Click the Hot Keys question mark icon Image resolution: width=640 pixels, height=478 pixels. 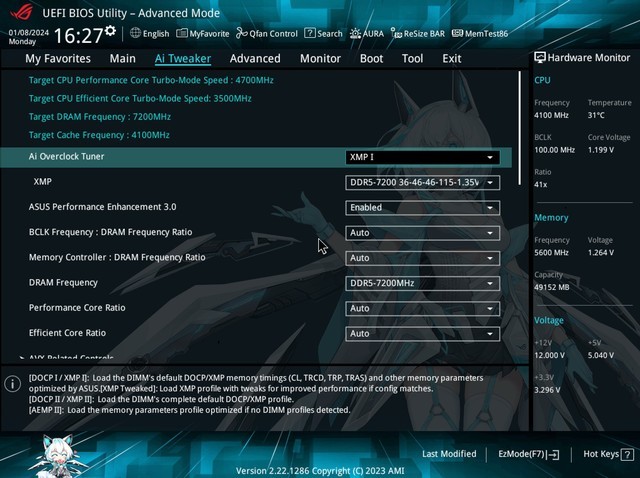[627, 454]
